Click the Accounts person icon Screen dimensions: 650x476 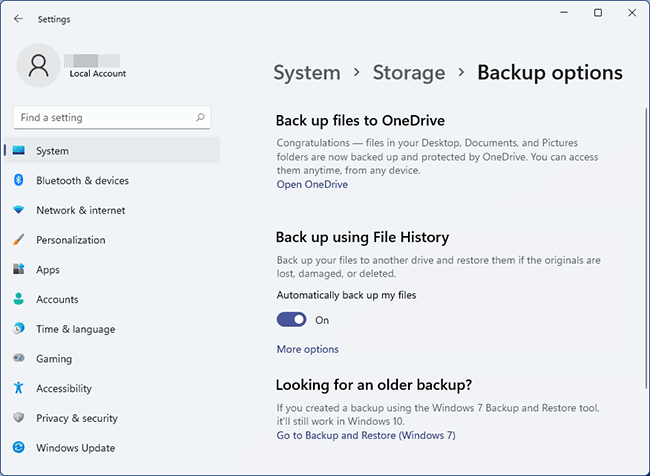tap(18, 299)
